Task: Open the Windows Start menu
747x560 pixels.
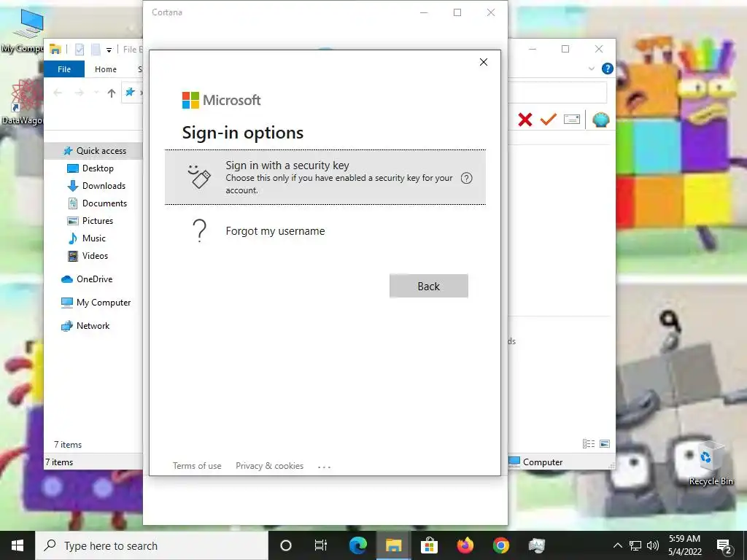Action: [18, 545]
